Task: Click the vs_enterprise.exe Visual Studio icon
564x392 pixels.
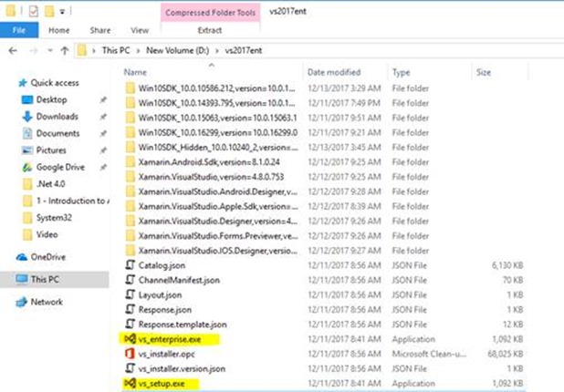Action: [130, 339]
